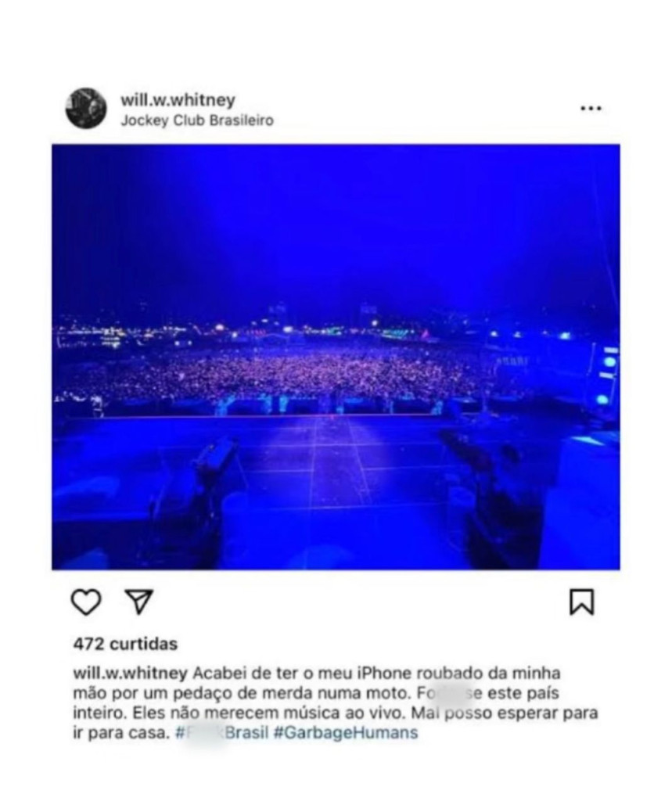View who liked via 472 curtidas
Image resolution: width=672 pixels, height=801 pixels.
126,644
